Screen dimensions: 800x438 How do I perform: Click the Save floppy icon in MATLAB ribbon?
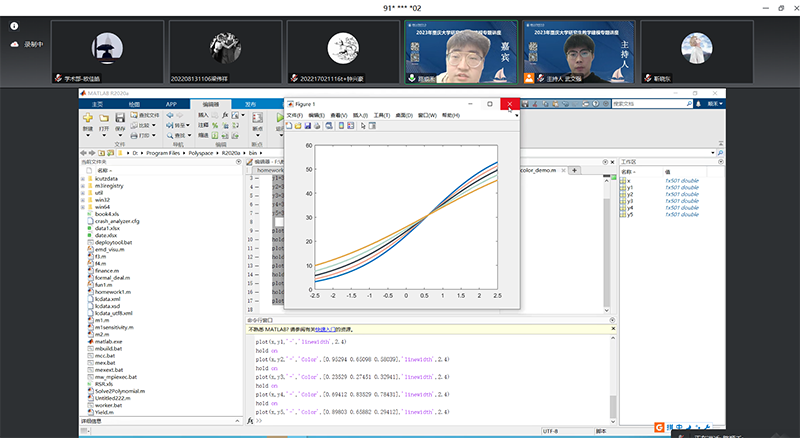tap(120, 118)
